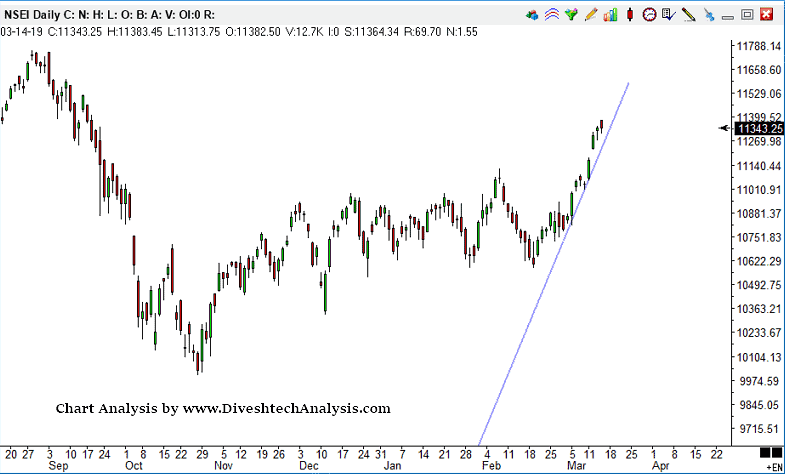The width and height of the screenshot is (785, 474).
Task: Close the NSEI chart with red X
Action: tap(766, 15)
